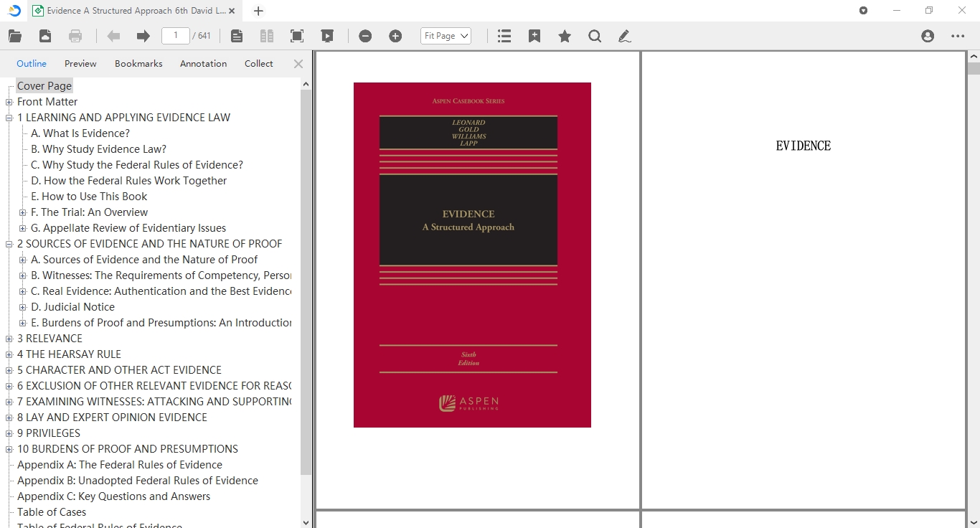980x528 pixels.
Task: Switch to the Bookmarks tab
Action: (x=138, y=64)
